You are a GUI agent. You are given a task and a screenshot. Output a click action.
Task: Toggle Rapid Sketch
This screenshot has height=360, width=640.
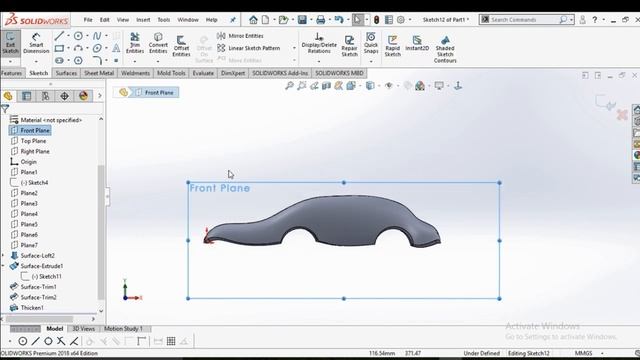(392, 46)
